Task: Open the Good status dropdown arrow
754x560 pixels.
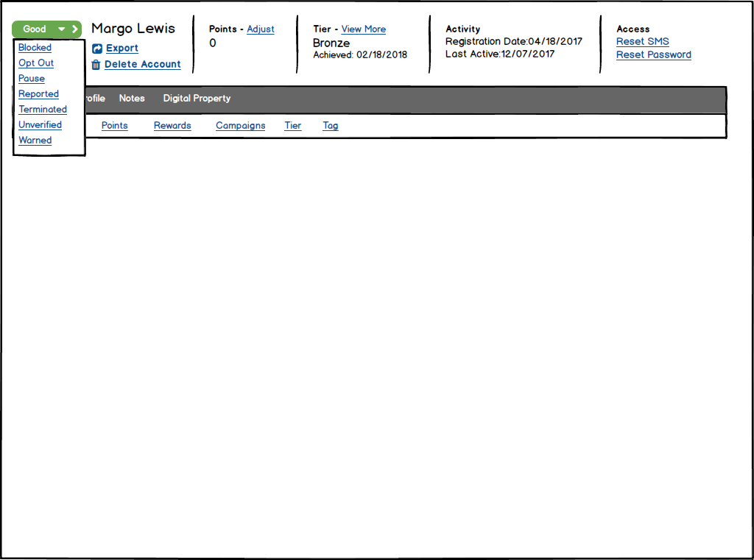Action: [x=62, y=29]
